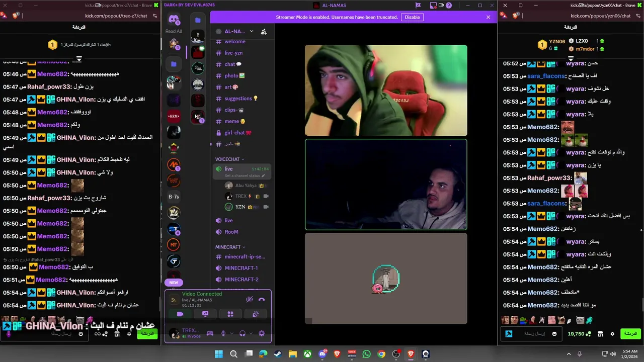Dismiss the Streamer Mode banner

click(x=488, y=17)
